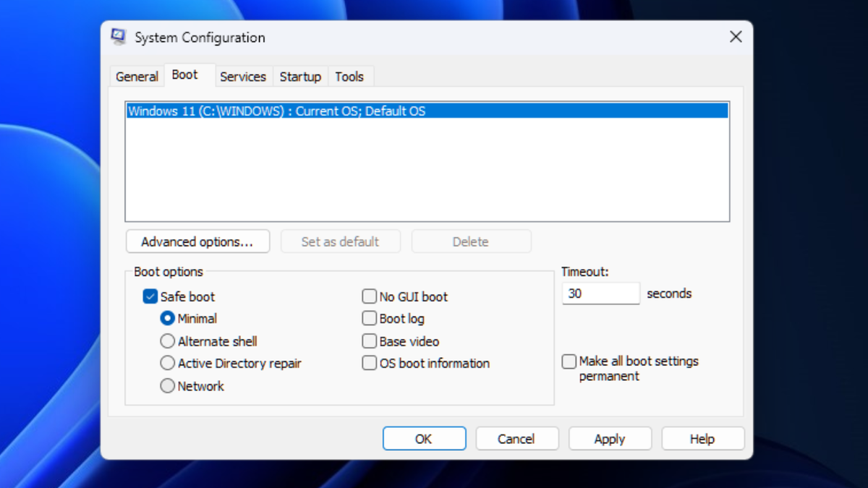Open Help for System Configuration
The image size is (868, 488).
tap(702, 439)
